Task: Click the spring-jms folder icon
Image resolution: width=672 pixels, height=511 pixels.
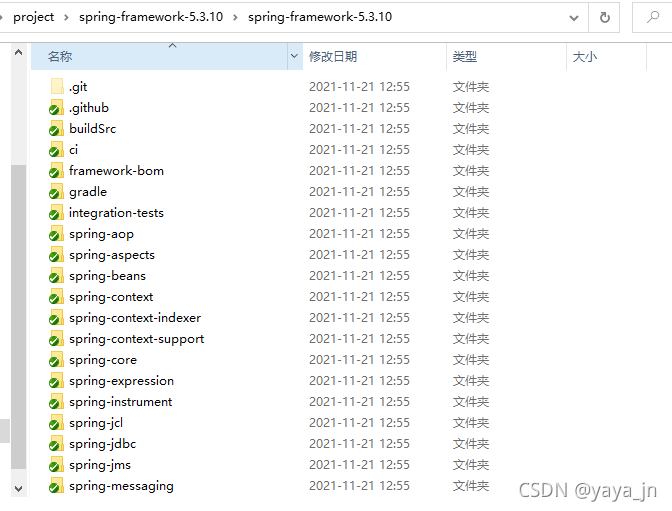Action: (x=57, y=464)
